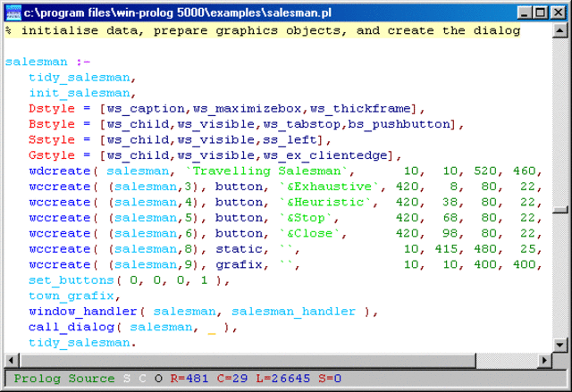The height and width of the screenshot is (392, 572).
Task: Click the 'Sstyle' variable
Action: [x=52, y=140]
